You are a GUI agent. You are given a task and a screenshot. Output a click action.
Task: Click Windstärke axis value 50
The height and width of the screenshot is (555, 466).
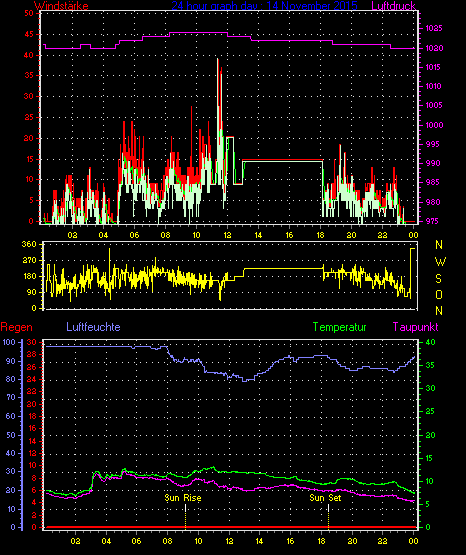tap(29, 13)
